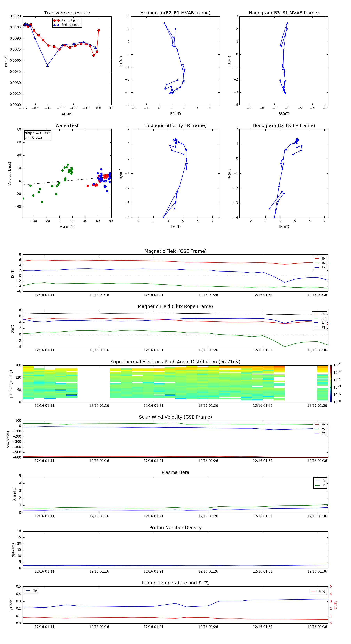Click the 'WalenTest' plot title
Image resolution: width=351 pixels, height=644 pixels.
[x=67, y=125]
